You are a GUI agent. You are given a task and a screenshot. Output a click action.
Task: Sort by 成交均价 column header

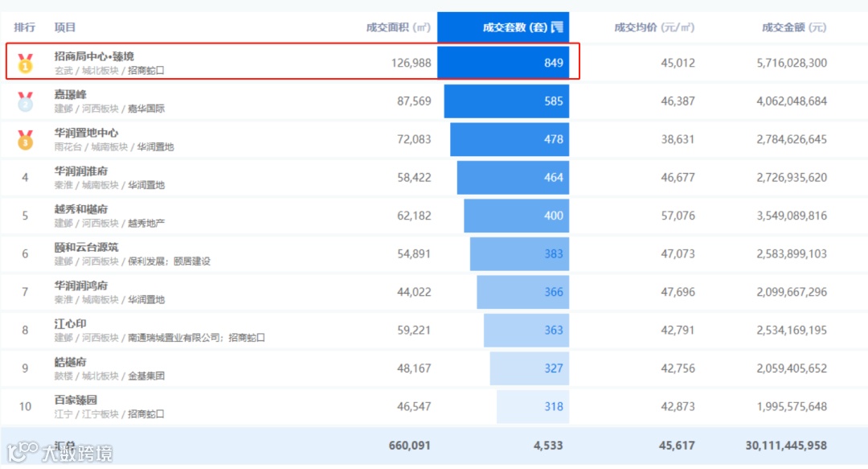coord(654,27)
